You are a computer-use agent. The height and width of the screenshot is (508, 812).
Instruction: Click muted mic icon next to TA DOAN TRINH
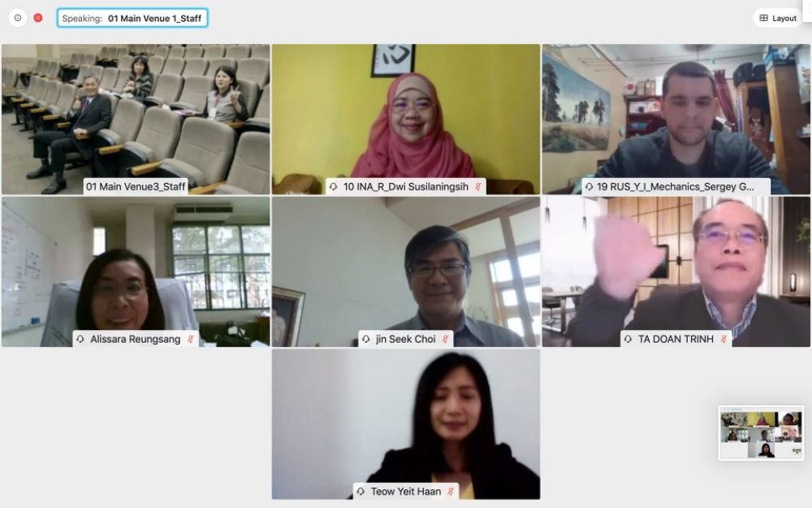[724, 339]
